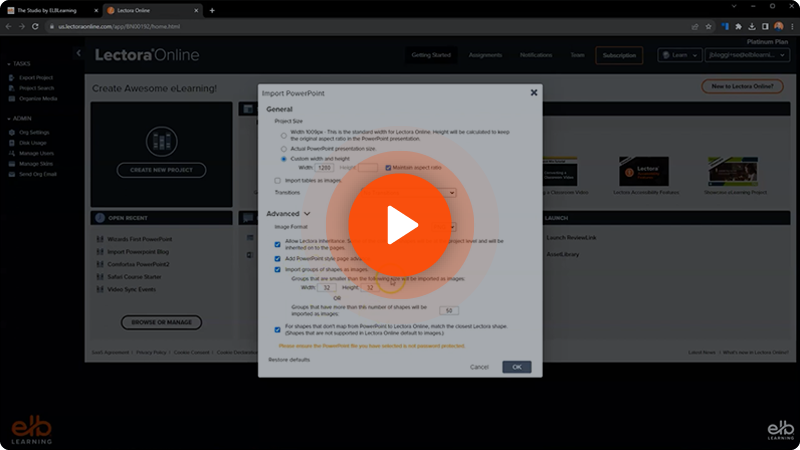Collapse the ADMIN sidebar section
The width and height of the screenshot is (800, 450).
(x=9, y=119)
